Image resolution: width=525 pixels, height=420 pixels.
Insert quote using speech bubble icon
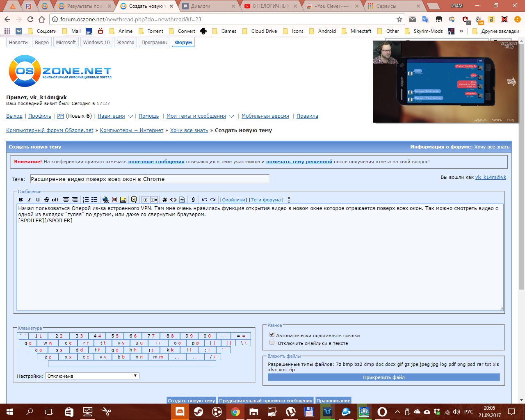click(134, 200)
